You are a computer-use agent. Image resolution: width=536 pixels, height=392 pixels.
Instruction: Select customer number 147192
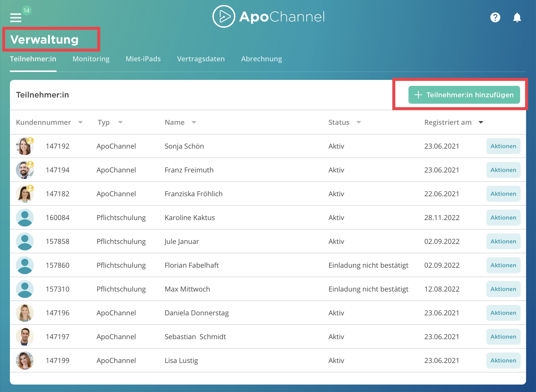58,146
